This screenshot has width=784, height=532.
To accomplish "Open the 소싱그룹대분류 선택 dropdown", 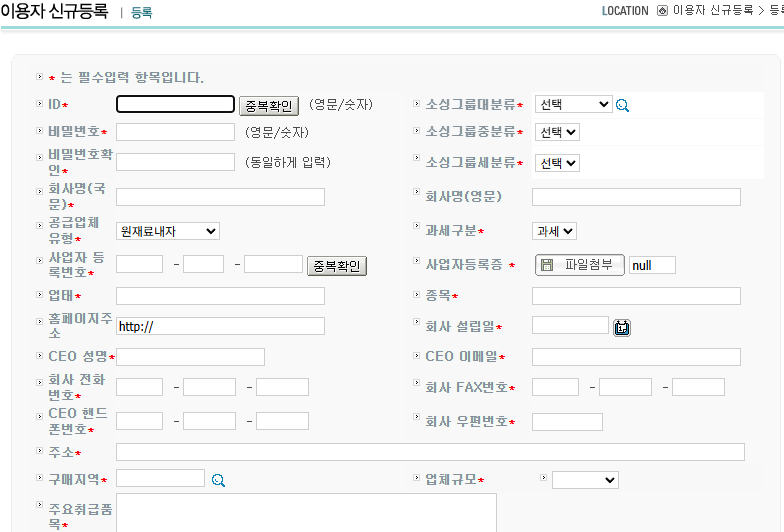I will 574,104.
